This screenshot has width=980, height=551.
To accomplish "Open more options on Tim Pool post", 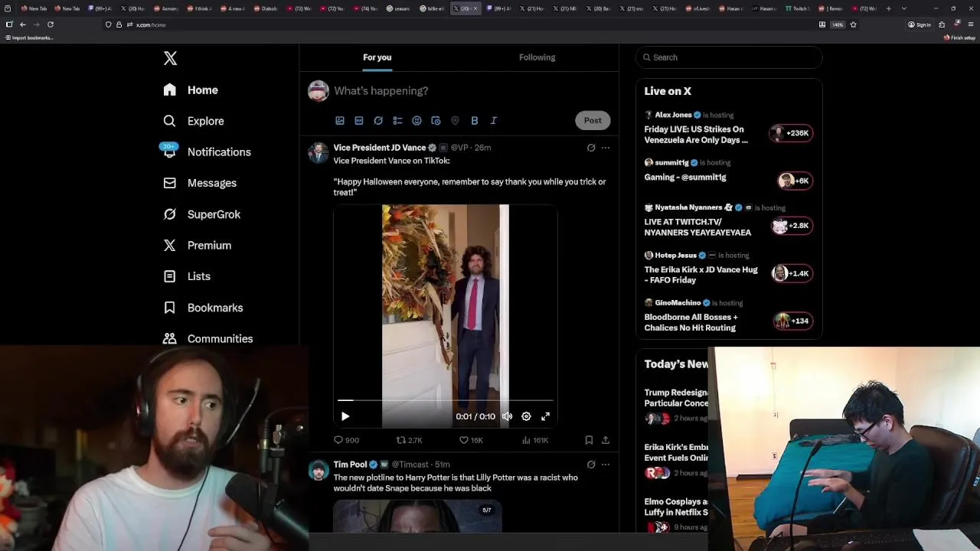I will (x=606, y=465).
